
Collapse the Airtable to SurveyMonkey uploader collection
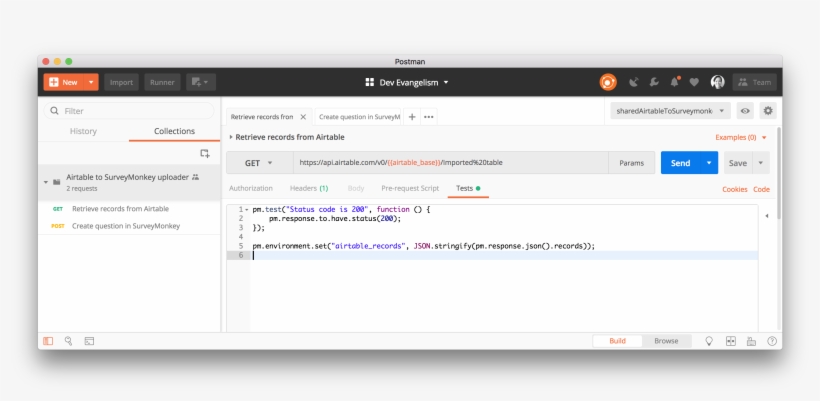pyautogui.click(x=46, y=182)
